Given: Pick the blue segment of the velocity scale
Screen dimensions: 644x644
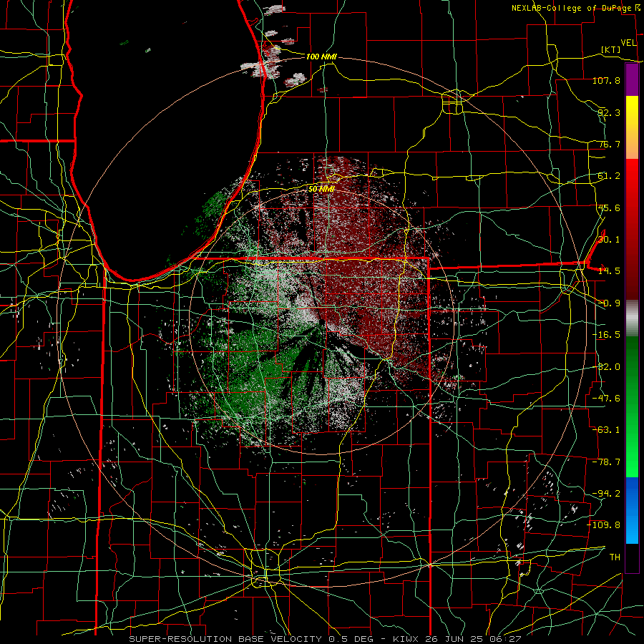Looking at the screenshot, I should [x=632, y=510].
